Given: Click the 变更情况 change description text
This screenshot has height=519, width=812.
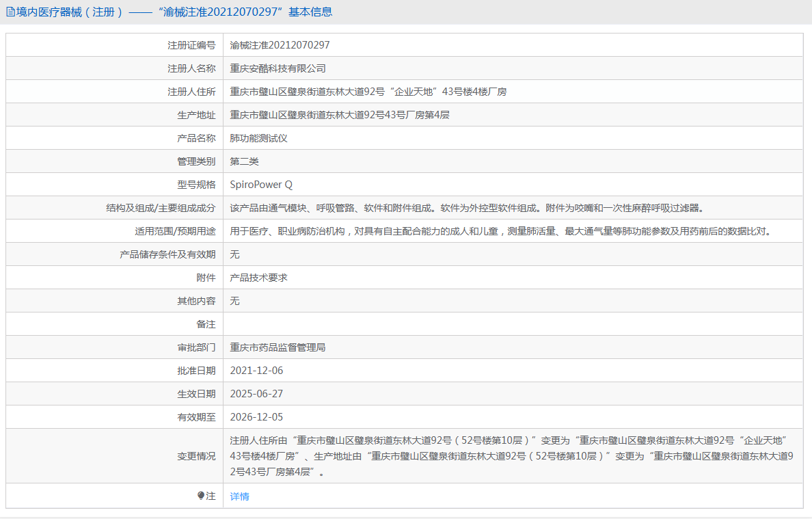Looking at the screenshot, I should tap(512, 456).
